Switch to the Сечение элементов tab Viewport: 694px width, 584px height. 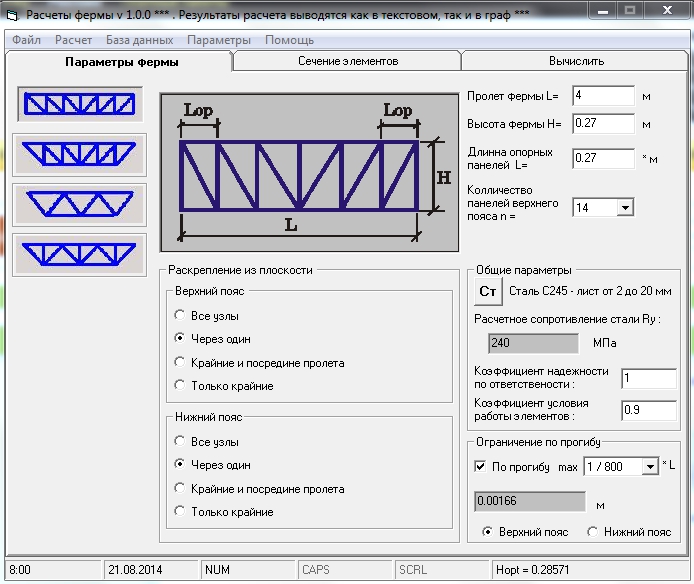point(347,61)
